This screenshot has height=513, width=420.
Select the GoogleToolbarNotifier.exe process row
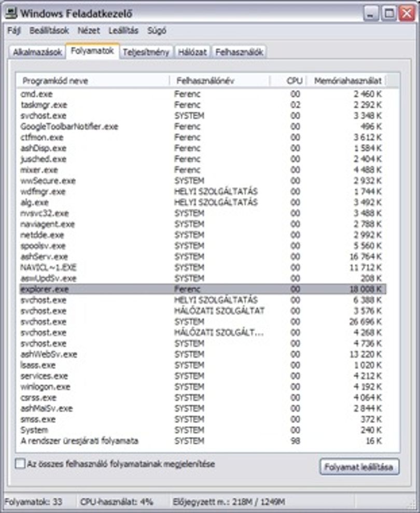pyautogui.click(x=202, y=127)
